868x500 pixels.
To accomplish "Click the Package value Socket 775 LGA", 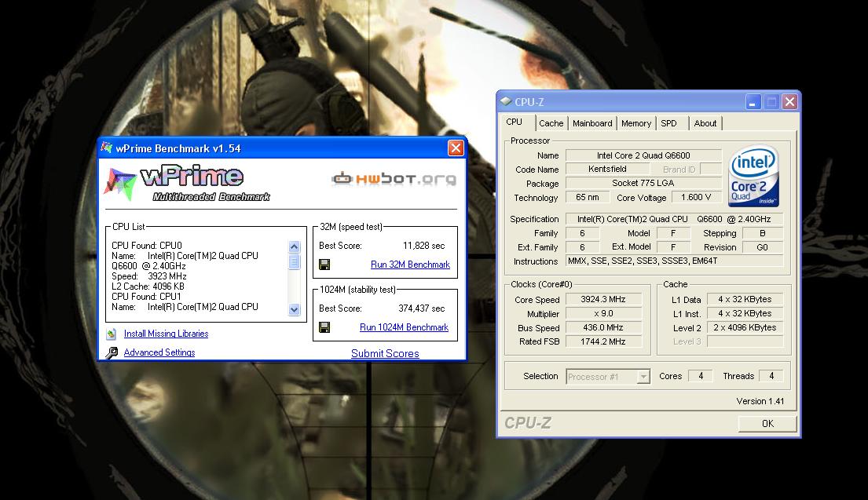I will tap(643, 183).
